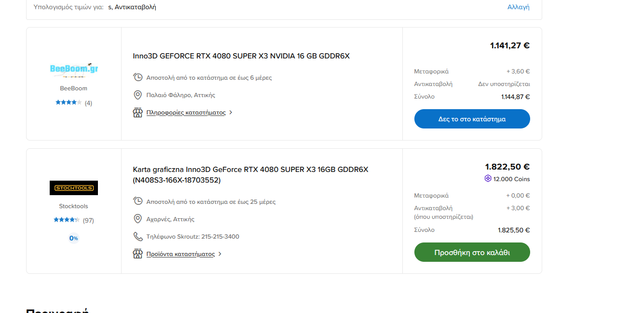This screenshot has height=313, width=644.
Task: Click the + 0,00 € shipping cost
Action: click(x=518, y=196)
